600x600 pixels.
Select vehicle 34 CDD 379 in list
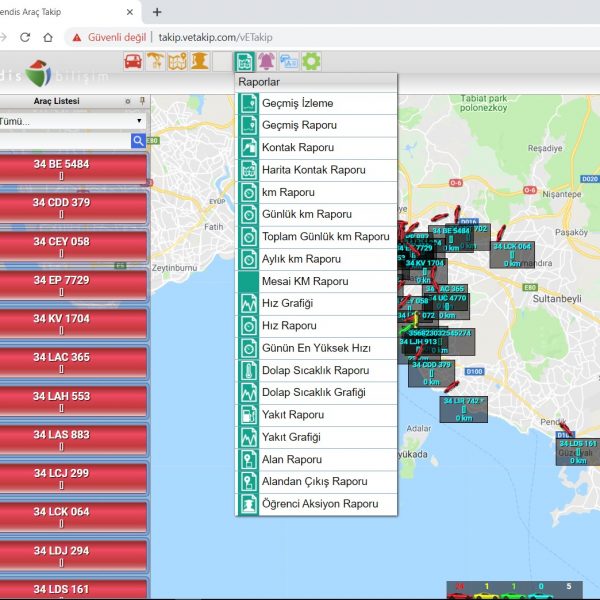point(73,207)
